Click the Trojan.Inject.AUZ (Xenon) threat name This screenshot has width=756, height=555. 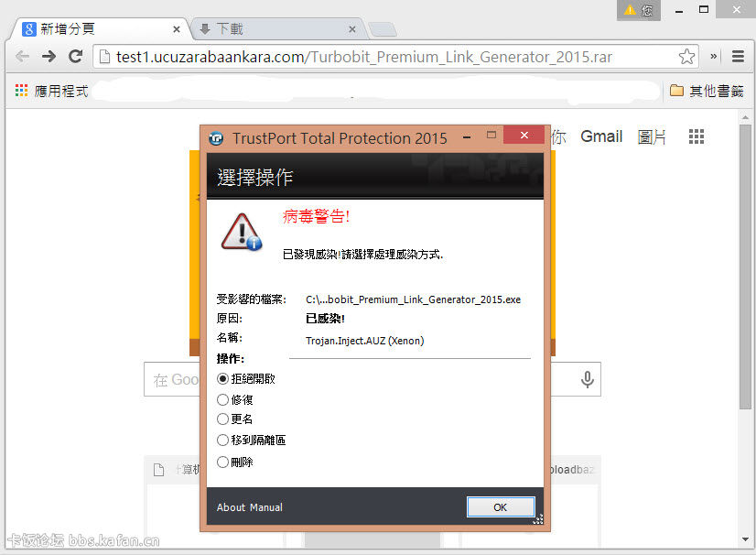(x=364, y=341)
